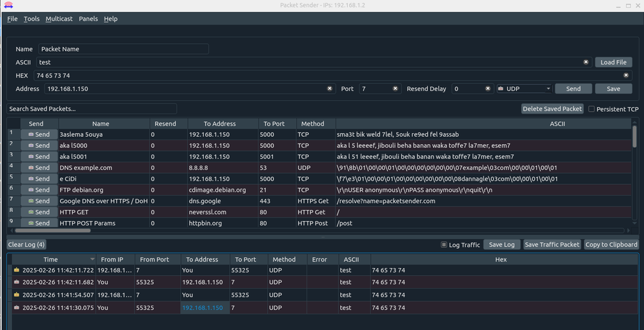Click Clear Log (4)
644x330 pixels.
click(26, 245)
